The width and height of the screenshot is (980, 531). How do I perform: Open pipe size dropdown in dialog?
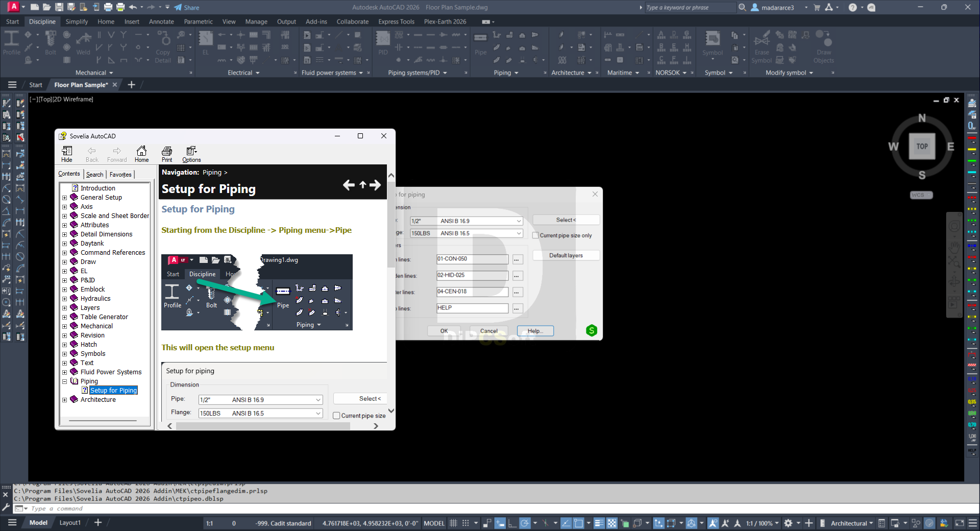(x=519, y=221)
